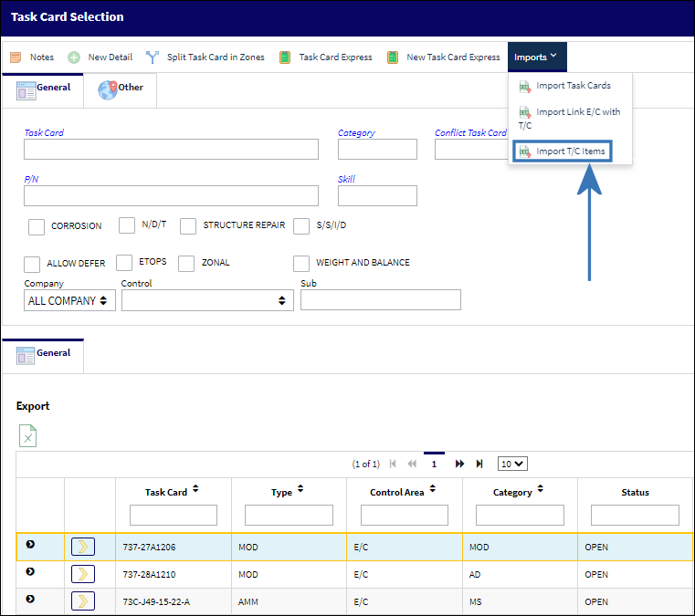Click the Task Card search input field
This screenshot has width=695, height=616.
tap(171, 150)
